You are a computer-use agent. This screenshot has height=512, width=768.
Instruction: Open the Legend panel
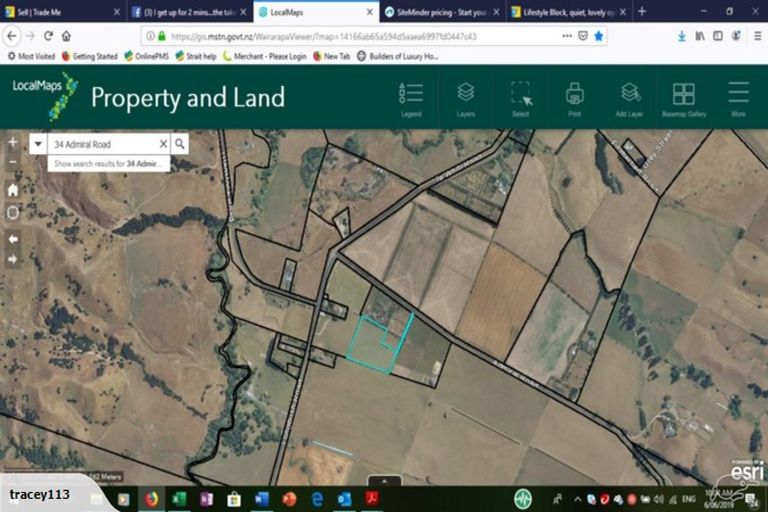pyautogui.click(x=411, y=98)
